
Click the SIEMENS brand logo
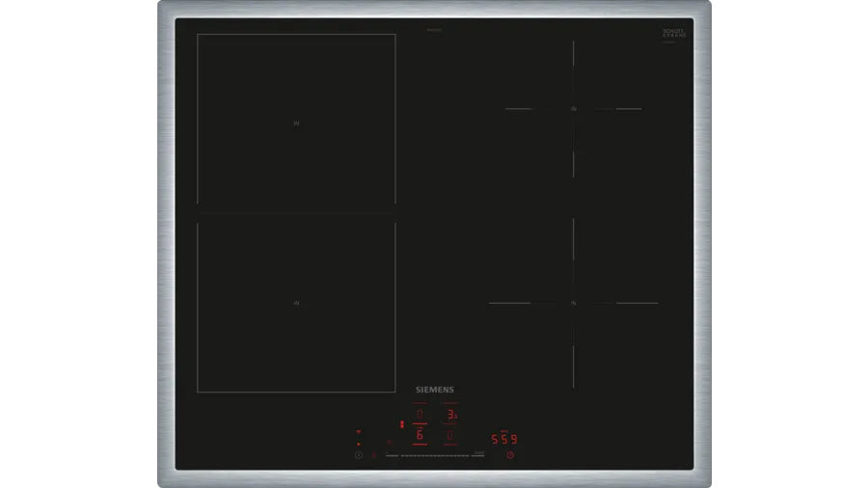434,391
